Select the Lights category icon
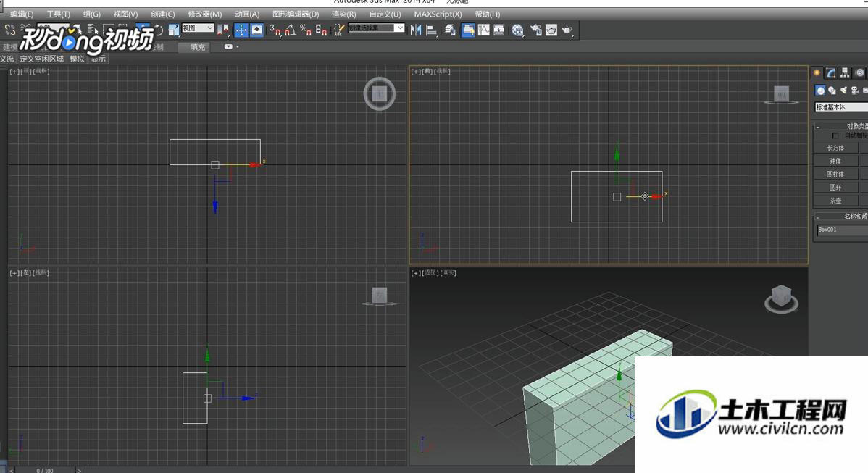This screenshot has width=868, height=473. pos(843,90)
